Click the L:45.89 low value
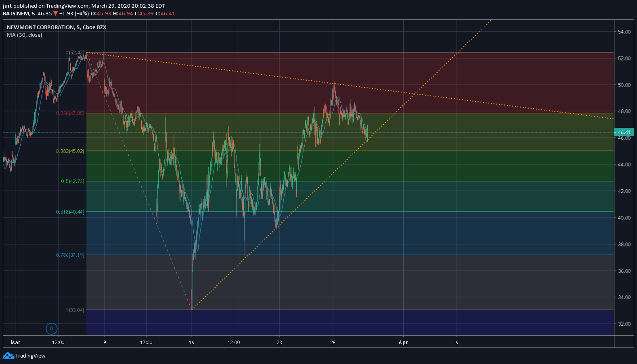637x364 pixels. point(144,14)
